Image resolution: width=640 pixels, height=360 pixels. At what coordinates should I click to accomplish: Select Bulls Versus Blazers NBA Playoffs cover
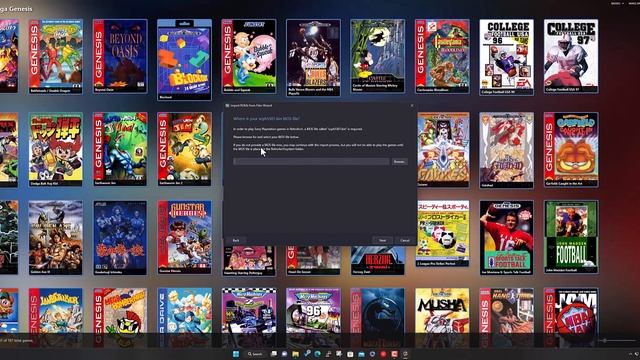coord(313,58)
